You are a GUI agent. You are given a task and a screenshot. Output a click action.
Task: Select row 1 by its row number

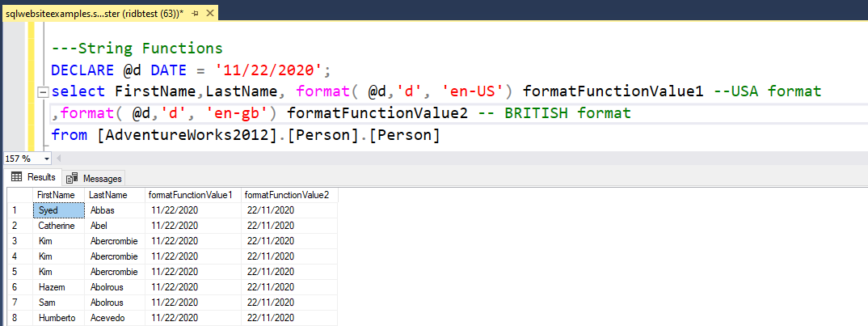[x=20, y=210]
